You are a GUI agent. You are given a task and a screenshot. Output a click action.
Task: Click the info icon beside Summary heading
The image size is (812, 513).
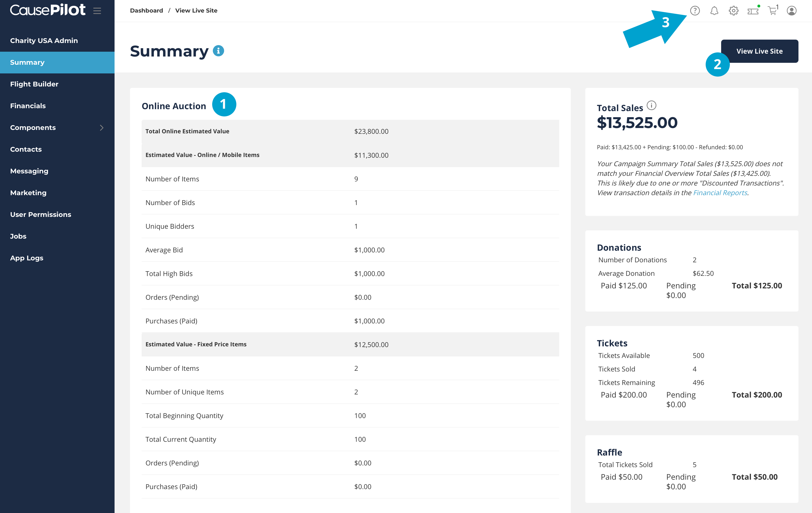[x=218, y=51]
